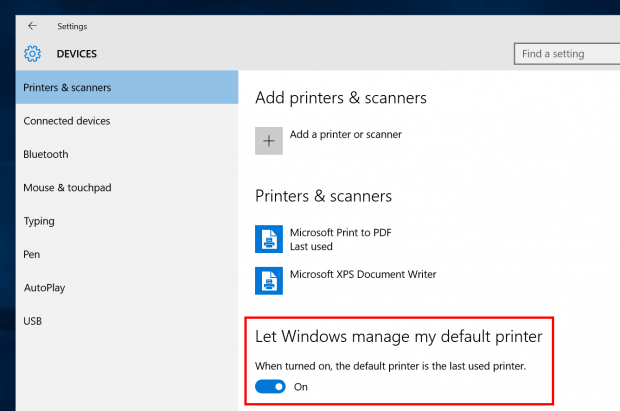Go to Bluetooth settings
Image resolution: width=620 pixels, height=411 pixels.
point(127,154)
